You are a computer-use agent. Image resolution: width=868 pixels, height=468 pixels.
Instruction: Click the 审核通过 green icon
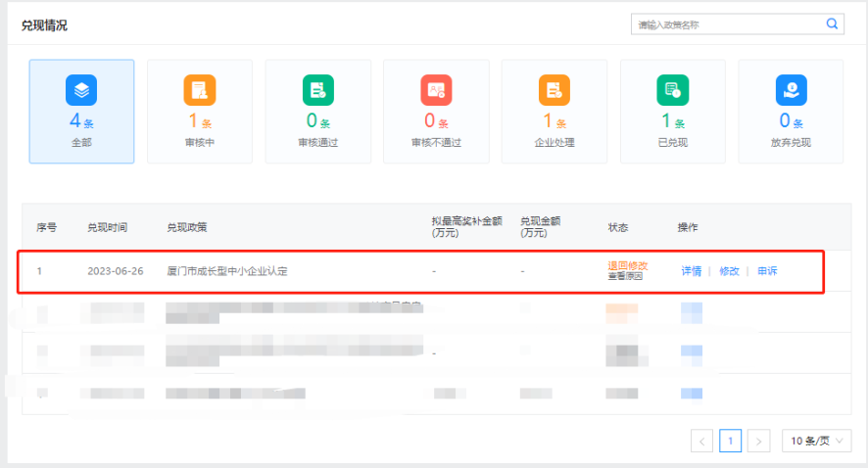pyautogui.click(x=318, y=90)
